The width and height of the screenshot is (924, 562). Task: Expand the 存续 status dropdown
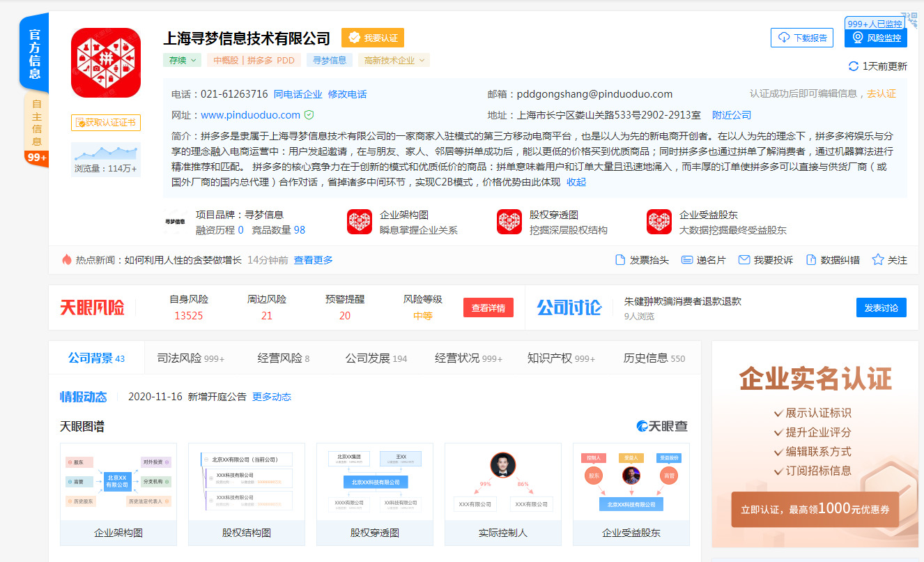(183, 60)
